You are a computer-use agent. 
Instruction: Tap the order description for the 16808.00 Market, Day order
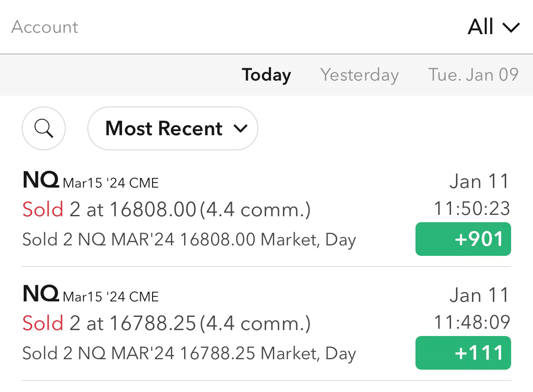click(x=189, y=240)
